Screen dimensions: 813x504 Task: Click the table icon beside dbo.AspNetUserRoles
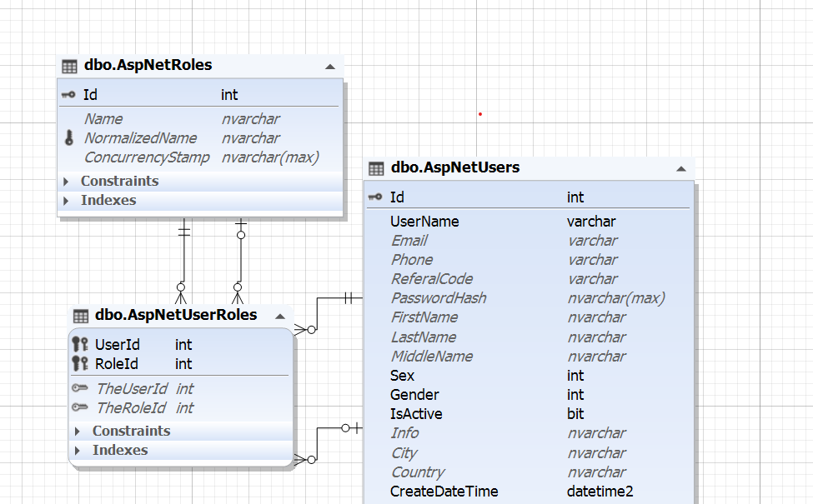(81, 316)
